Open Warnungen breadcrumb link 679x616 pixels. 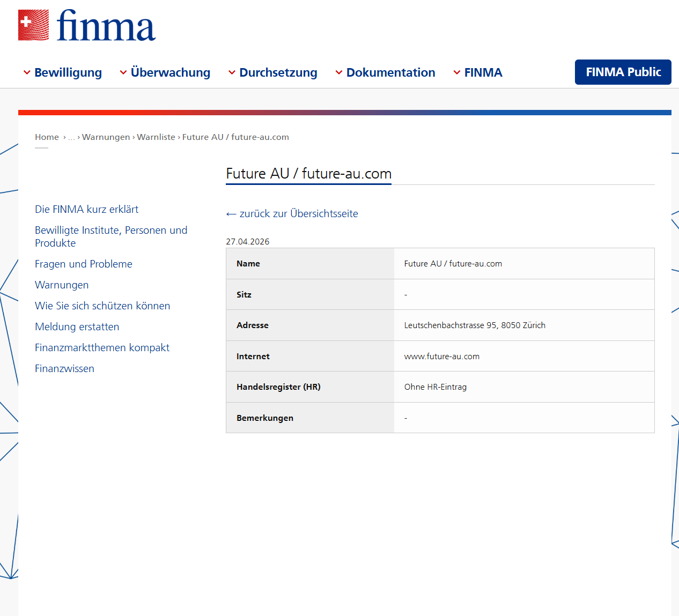pyautogui.click(x=106, y=137)
